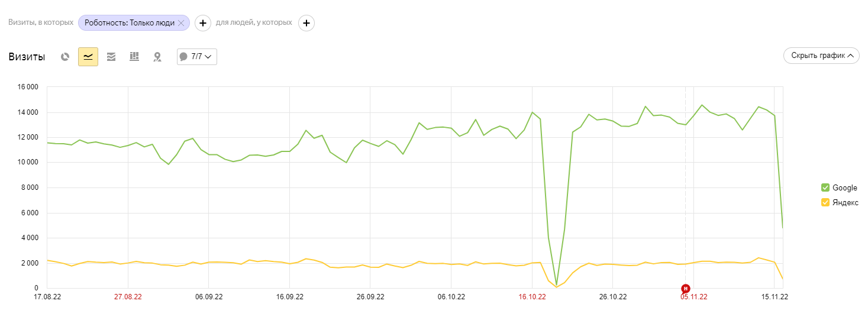Click the 27.08.22 red date label
The height and width of the screenshot is (317, 868).
click(x=128, y=297)
